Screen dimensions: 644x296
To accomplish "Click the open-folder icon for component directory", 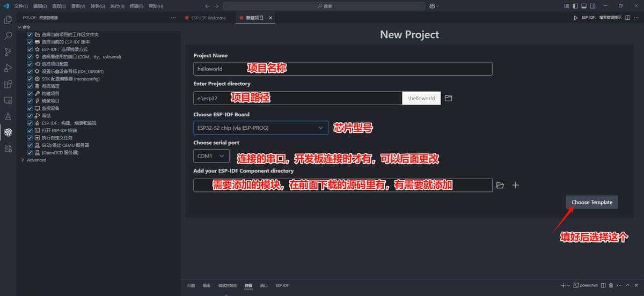I will (x=500, y=185).
